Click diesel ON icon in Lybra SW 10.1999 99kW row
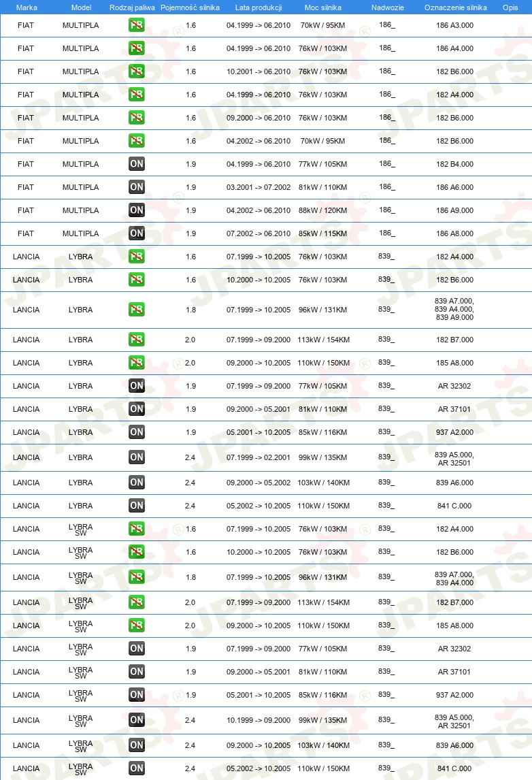Image resolution: width=532 pixels, height=780 pixels. (136, 720)
